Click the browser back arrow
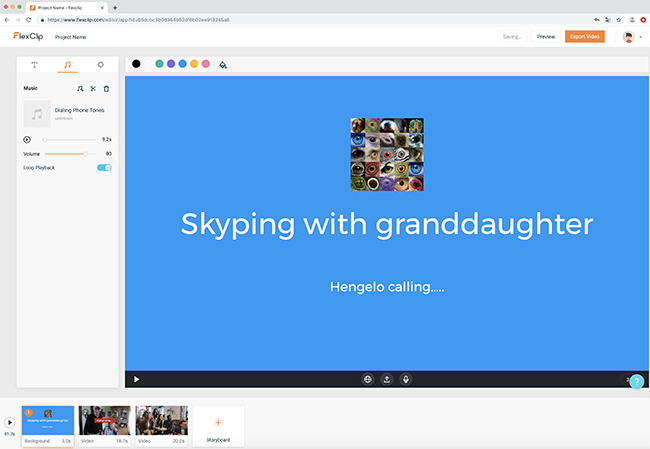 pos(7,19)
